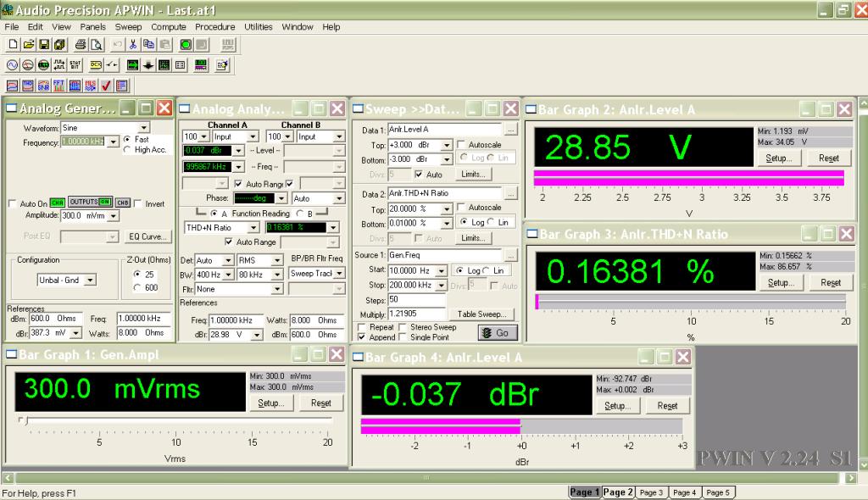Viewport: 868px width, 500px height.
Task: Click Reset in Bar Graph 3
Action: (831, 283)
